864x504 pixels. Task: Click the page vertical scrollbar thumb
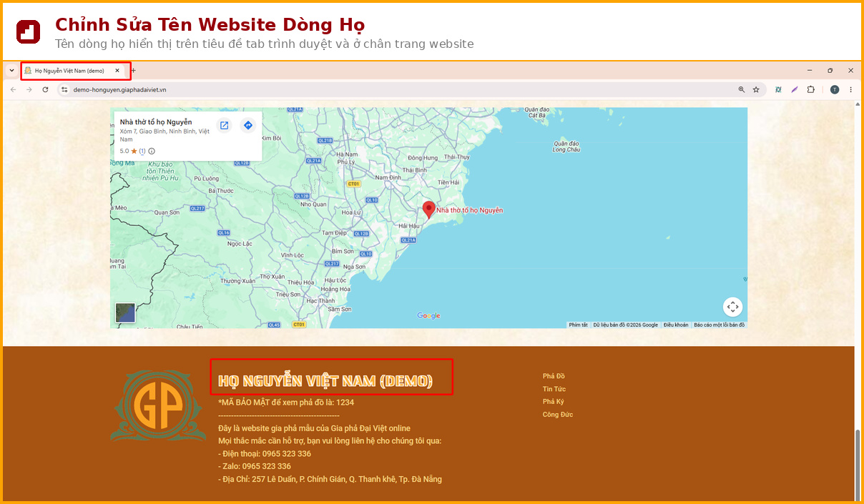(x=858, y=465)
